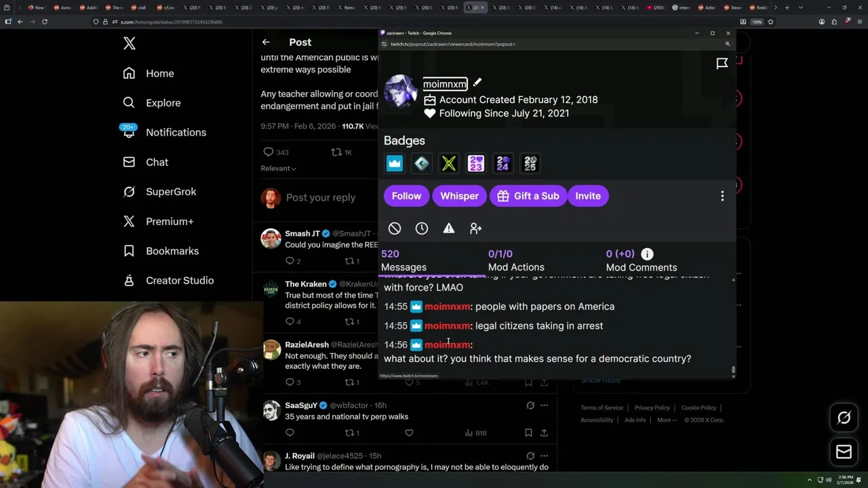Viewport: 868px width, 488px height.
Task: Open the floating messages envelope button
Action: (844, 451)
